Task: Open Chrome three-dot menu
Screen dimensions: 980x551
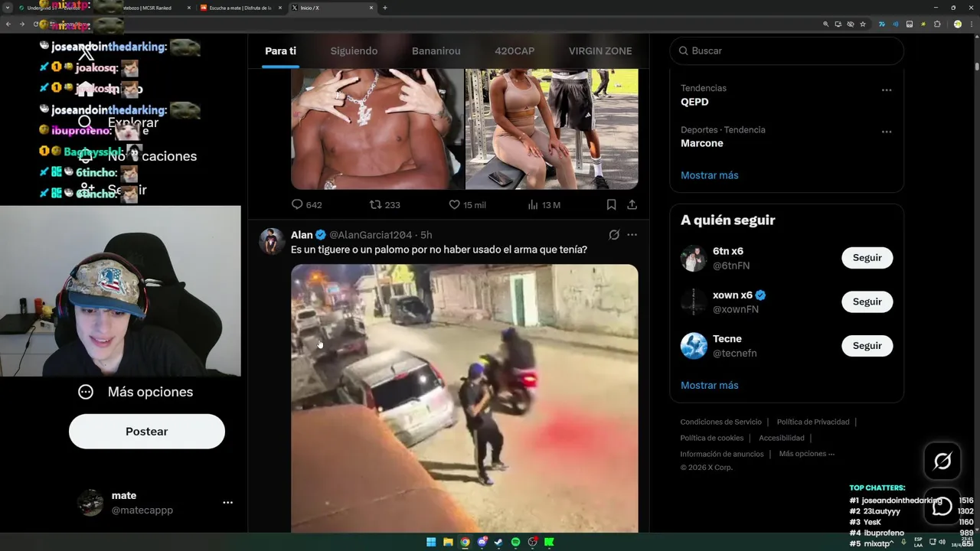Action: [971, 24]
